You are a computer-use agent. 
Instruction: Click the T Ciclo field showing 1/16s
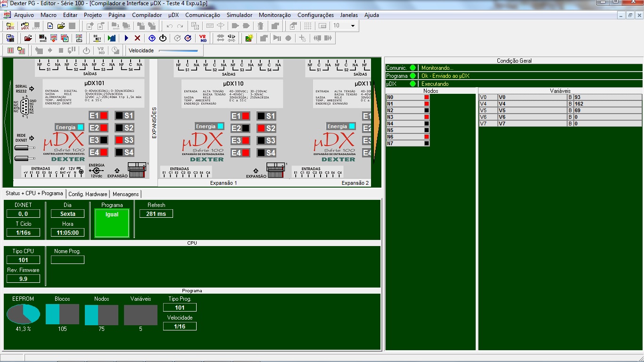(23, 232)
